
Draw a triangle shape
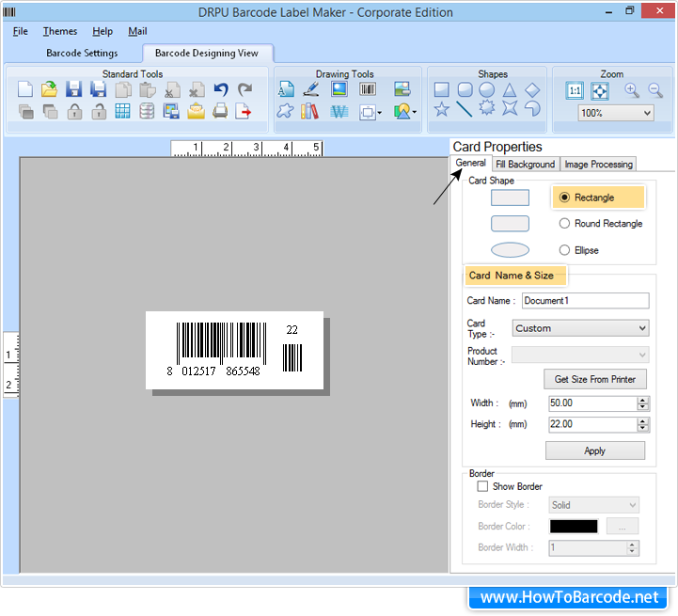(x=510, y=89)
